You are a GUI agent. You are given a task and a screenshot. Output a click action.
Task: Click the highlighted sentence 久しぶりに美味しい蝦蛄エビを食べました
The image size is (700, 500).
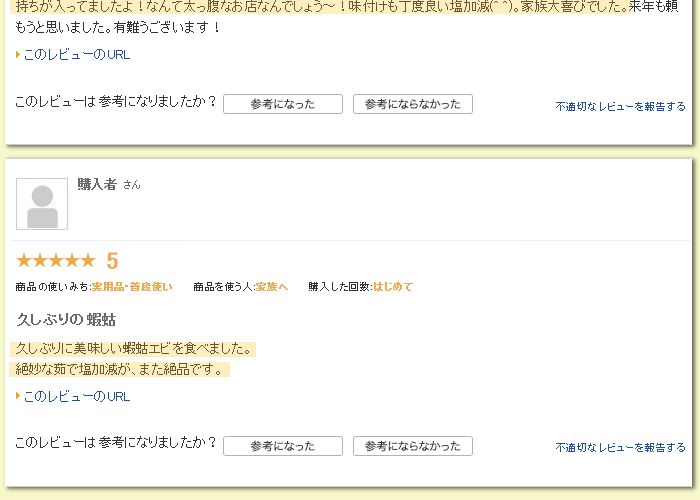click(x=134, y=349)
